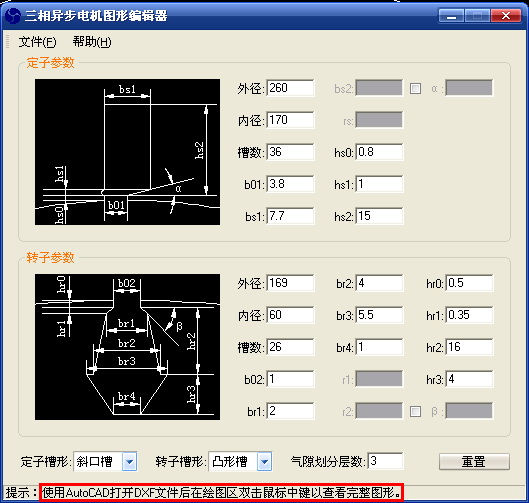Click the disabled bs2 field
The width and height of the screenshot is (529, 503).
click(x=379, y=88)
